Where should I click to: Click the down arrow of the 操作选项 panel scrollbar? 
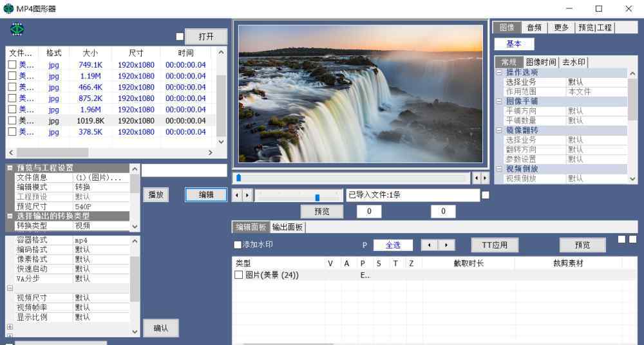(x=632, y=179)
